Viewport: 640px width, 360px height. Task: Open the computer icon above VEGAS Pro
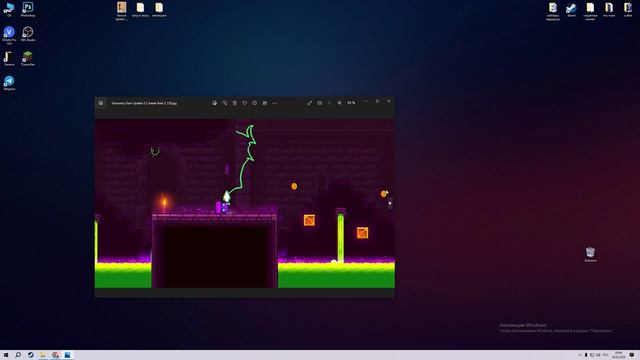tap(9, 9)
